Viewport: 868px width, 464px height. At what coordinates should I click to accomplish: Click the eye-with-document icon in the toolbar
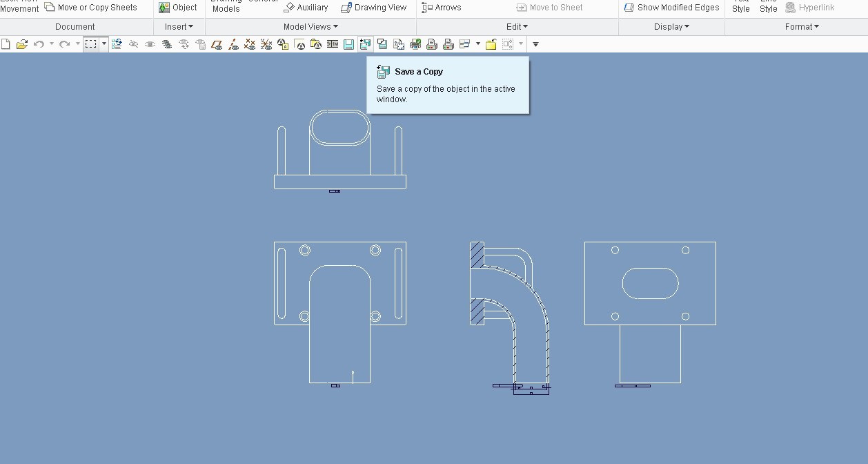click(x=201, y=44)
